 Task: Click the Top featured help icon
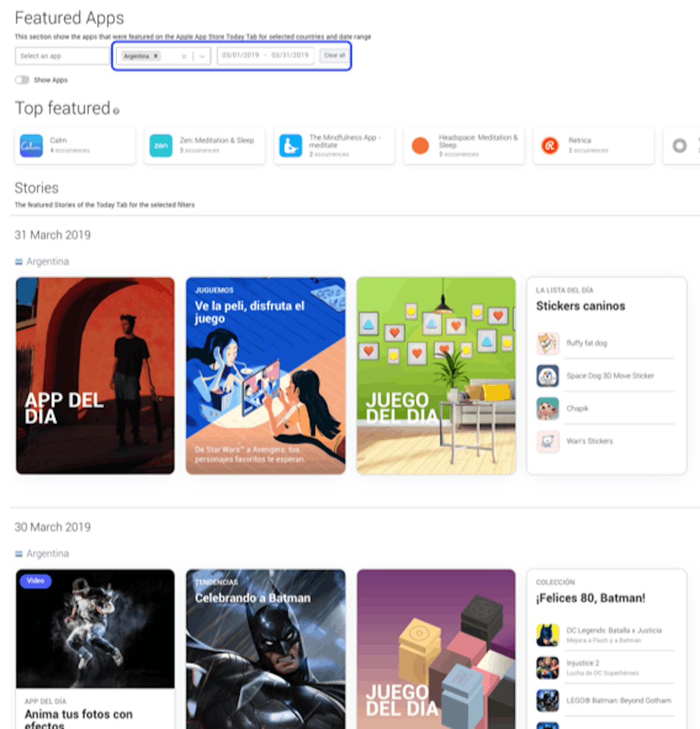116,111
